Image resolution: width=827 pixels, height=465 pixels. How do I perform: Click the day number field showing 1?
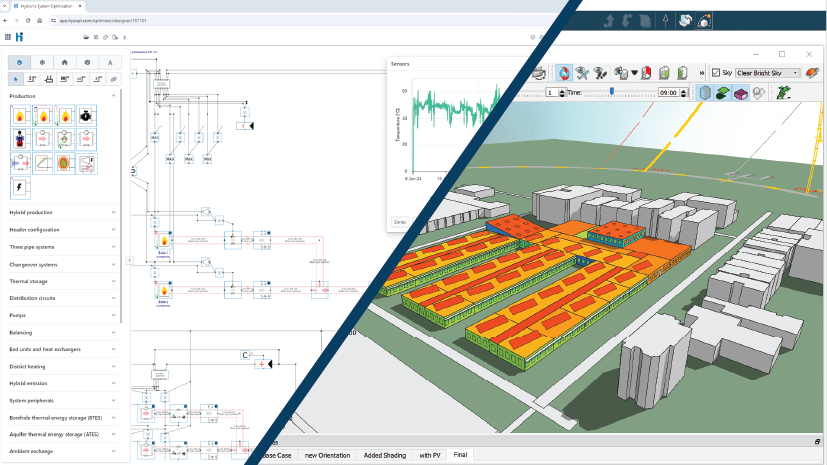tap(551, 93)
